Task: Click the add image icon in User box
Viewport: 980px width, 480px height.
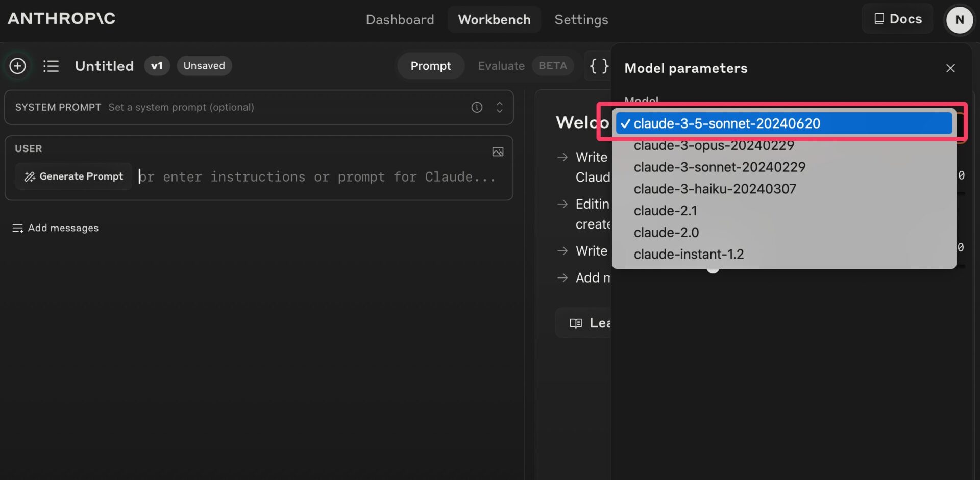Action: click(498, 151)
